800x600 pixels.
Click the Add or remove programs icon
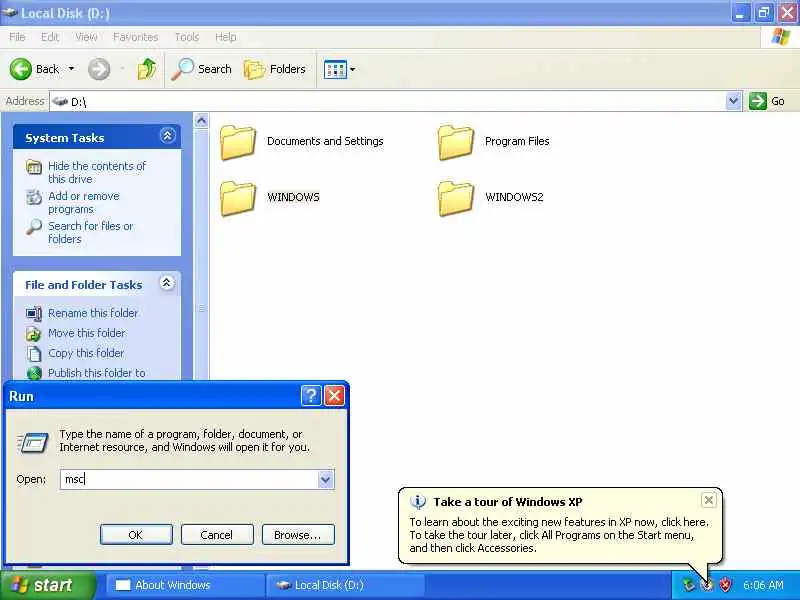coord(34,197)
